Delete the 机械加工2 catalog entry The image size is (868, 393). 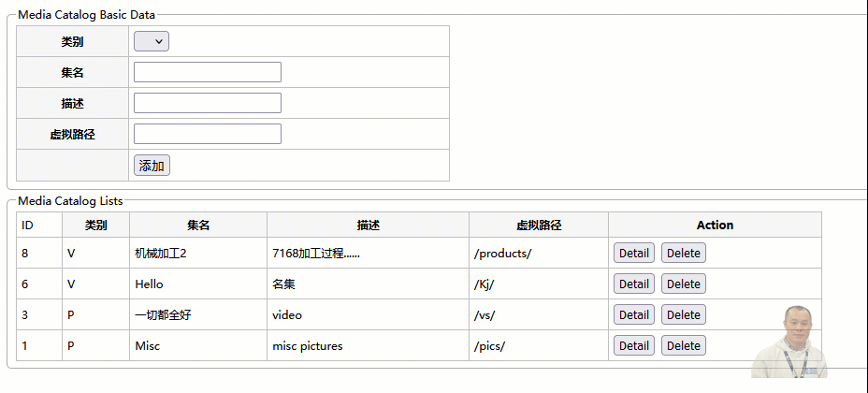tap(683, 253)
